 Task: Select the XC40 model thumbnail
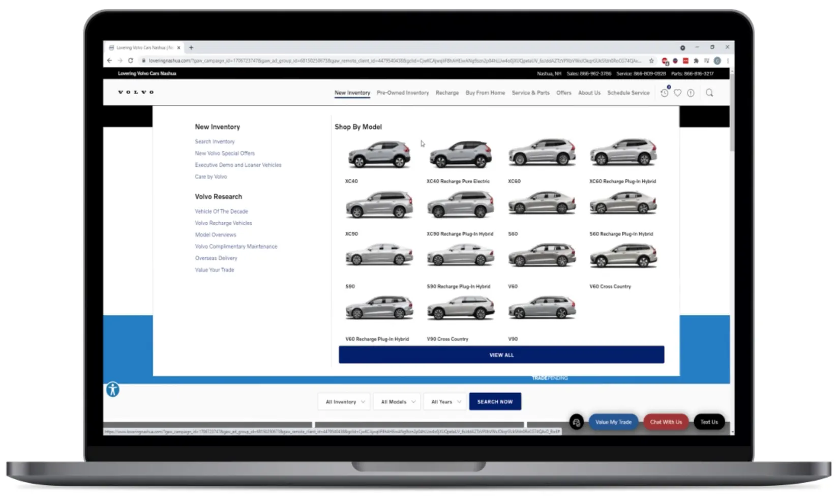coord(379,154)
